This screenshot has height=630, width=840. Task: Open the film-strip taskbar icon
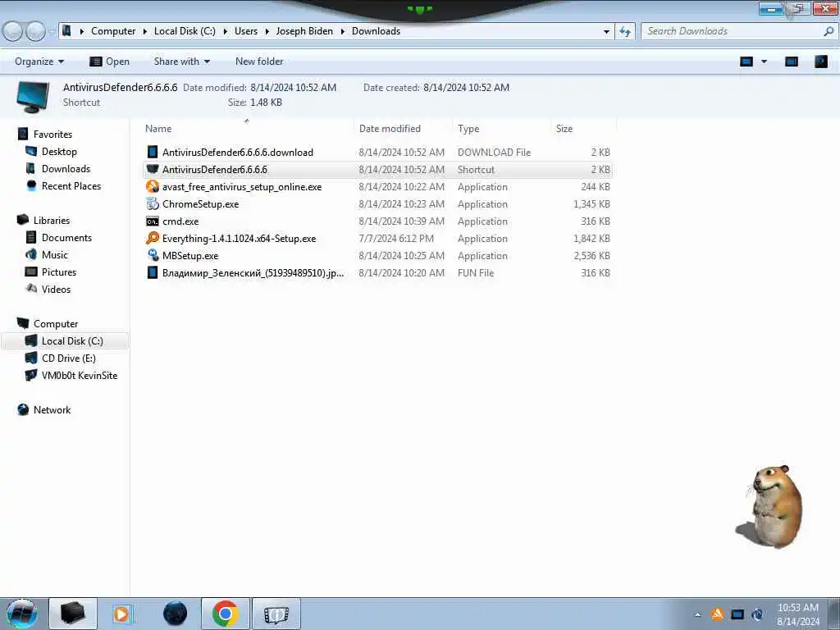click(x=276, y=614)
